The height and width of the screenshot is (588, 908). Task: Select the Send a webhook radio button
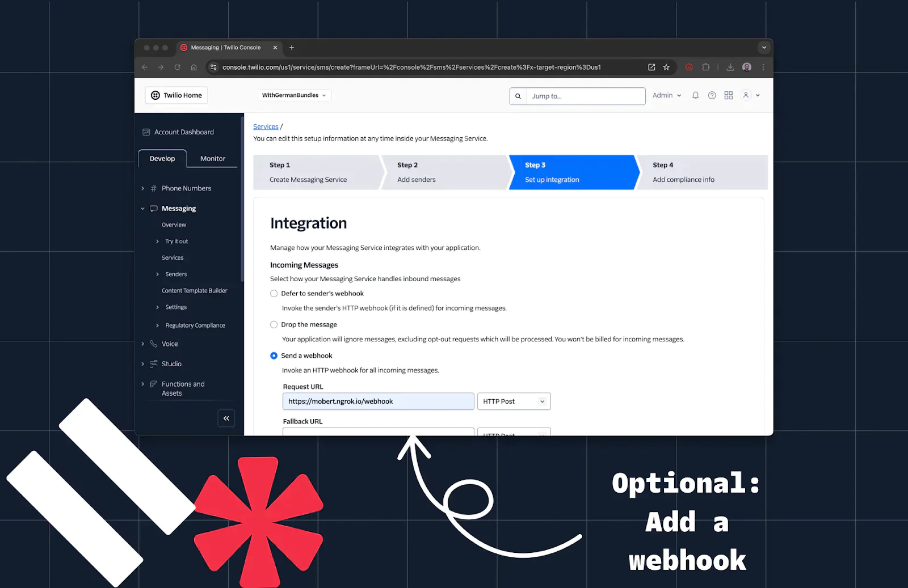274,356
